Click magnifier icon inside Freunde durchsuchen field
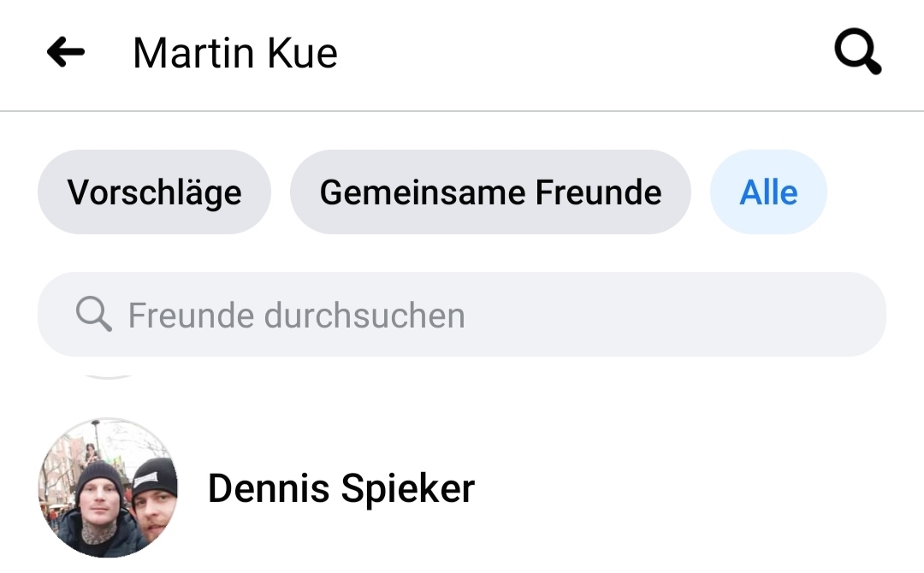Screen dimensions: 924x573 tap(93, 315)
